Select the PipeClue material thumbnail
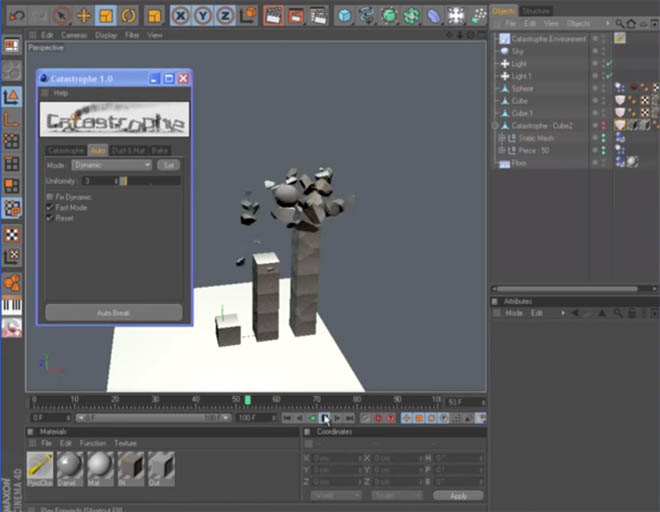The height and width of the screenshot is (512, 660). [40, 469]
